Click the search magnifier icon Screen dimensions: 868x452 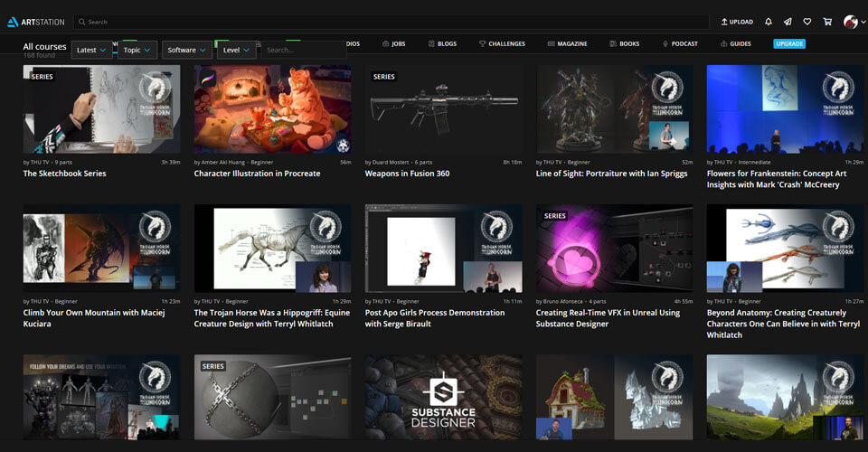coord(82,22)
